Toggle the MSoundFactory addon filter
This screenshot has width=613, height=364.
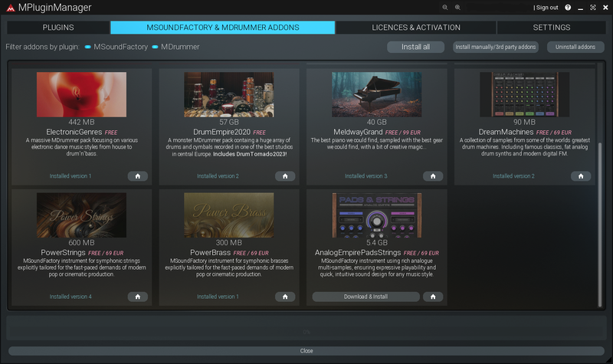[116, 47]
